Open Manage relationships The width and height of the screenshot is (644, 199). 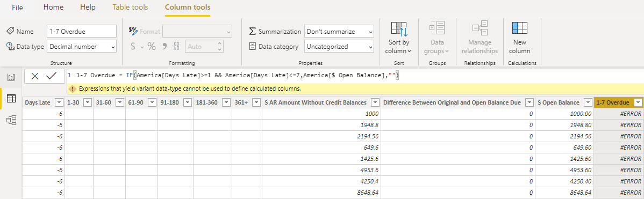[x=480, y=38]
